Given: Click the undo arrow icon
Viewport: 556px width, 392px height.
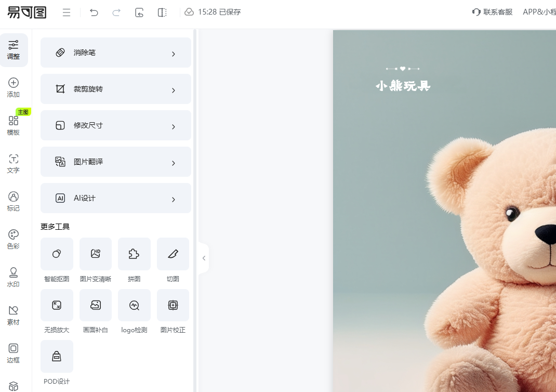Looking at the screenshot, I should pyautogui.click(x=94, y=12).
